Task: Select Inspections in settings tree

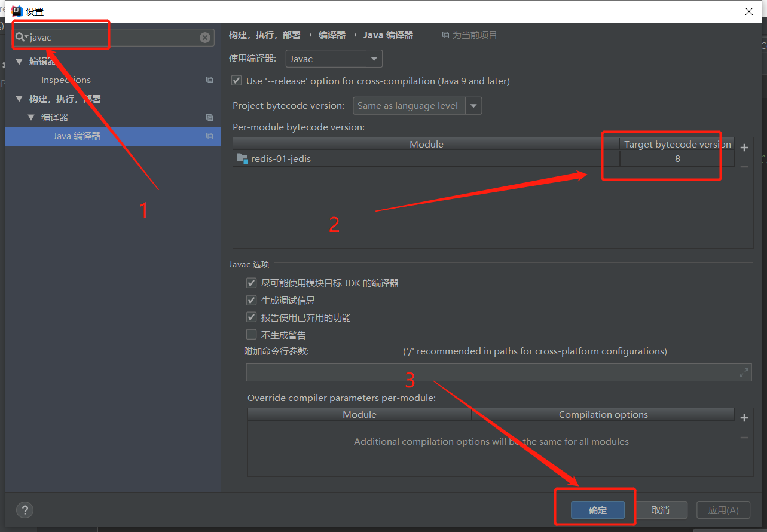Action: [x=66, y=80]
